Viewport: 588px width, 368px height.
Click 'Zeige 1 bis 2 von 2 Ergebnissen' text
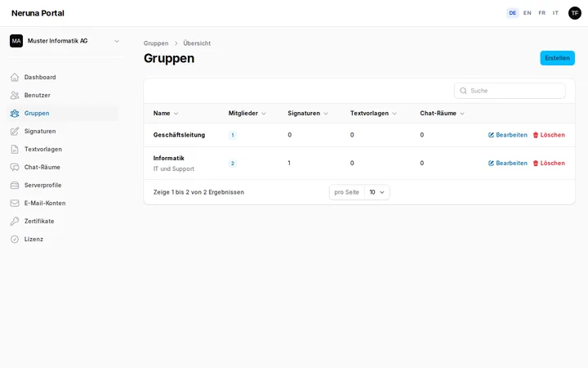(x=198, y=192)
